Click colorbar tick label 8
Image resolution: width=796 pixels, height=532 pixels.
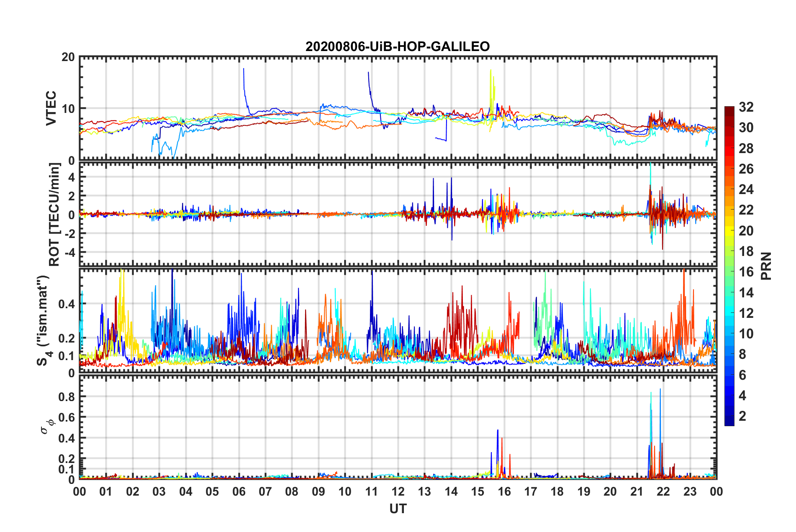[742, 354]
